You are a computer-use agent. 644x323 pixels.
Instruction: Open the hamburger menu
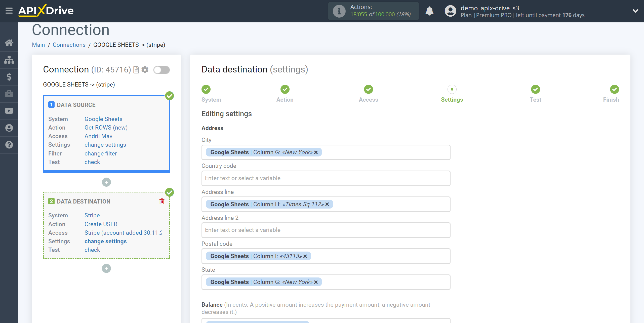tap(9, 11)
